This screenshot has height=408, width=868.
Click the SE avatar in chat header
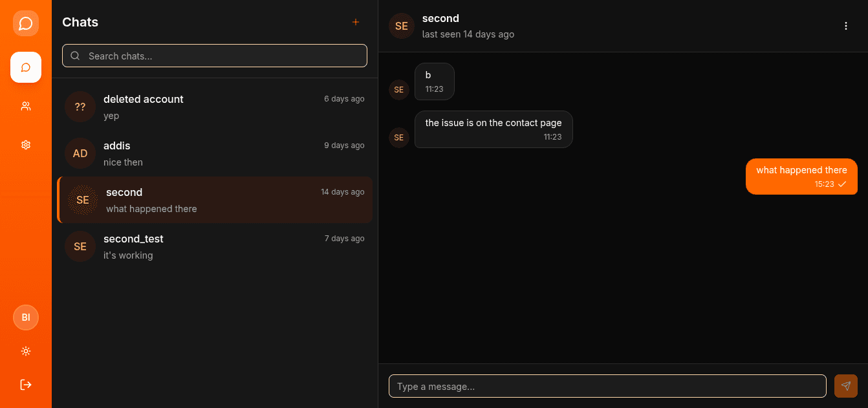pyautogui.click(x=402, y=26)
